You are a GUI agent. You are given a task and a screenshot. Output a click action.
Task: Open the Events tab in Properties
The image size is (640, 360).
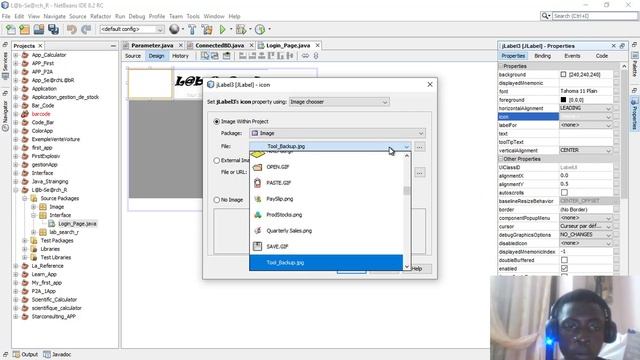pyautogui.click(x=572, y=56)
